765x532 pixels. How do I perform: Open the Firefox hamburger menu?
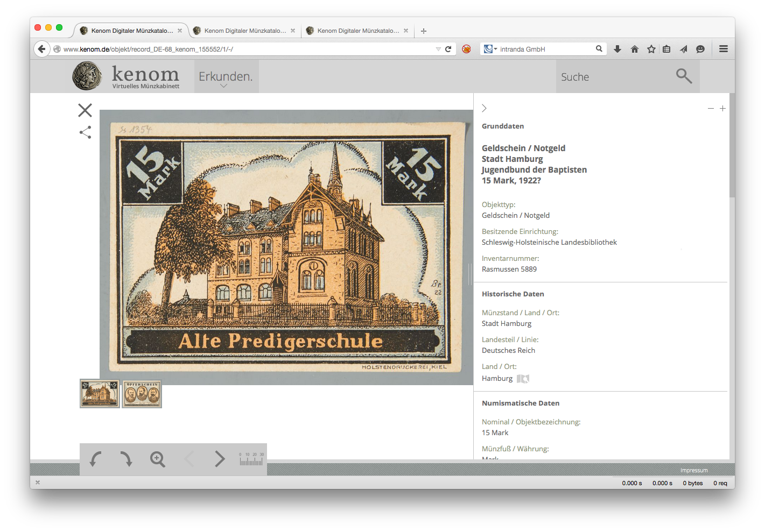724,49
